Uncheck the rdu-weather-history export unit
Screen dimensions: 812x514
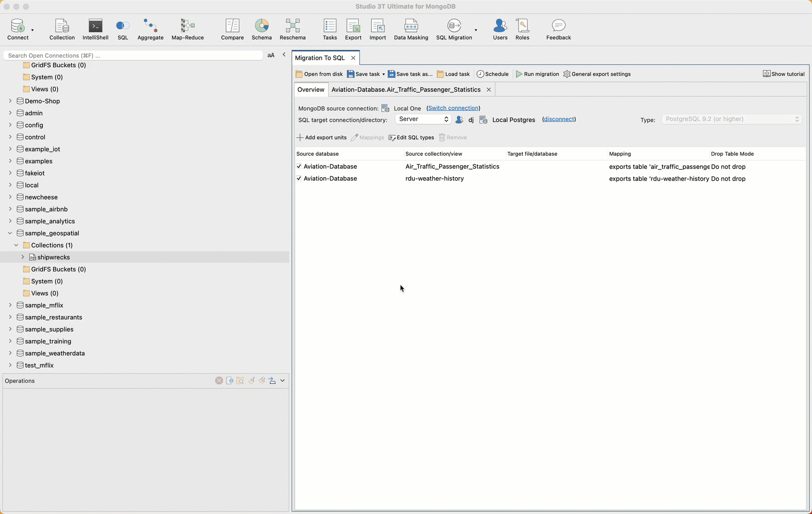click(x=299, y=179)
